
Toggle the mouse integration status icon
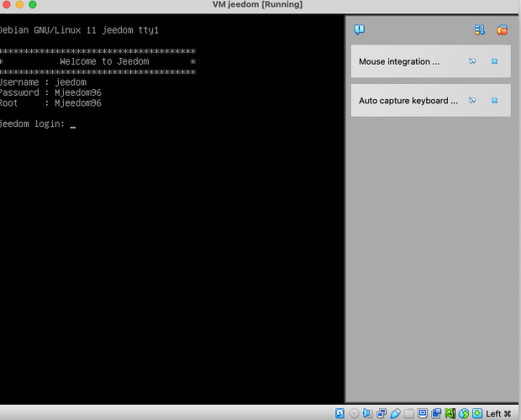(x=464, y=413)
